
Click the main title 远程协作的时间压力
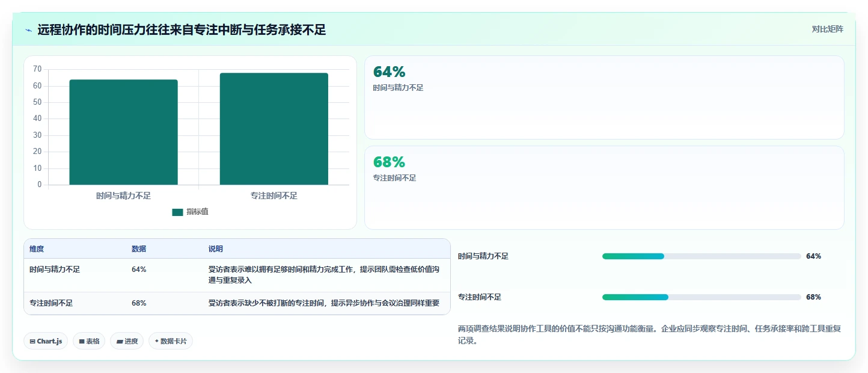[x=182, y=29]
